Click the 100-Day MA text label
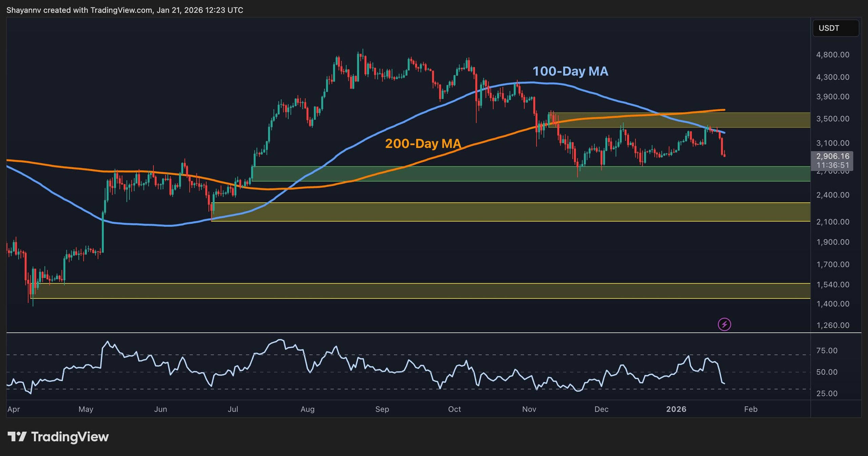Screen dimensions: 868x456 (570, 71)
